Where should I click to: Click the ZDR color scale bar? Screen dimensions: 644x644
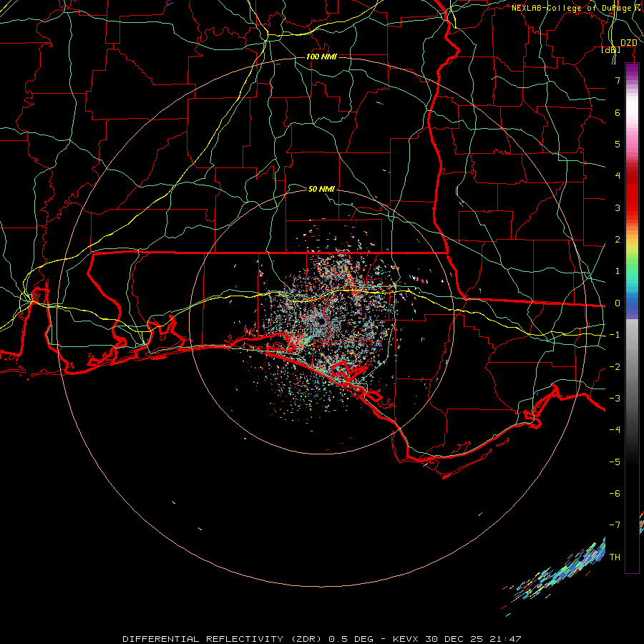coord(632,318)
